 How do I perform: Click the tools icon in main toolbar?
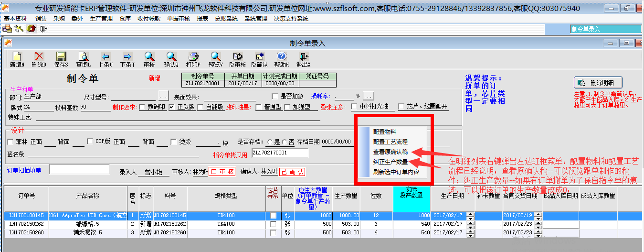19,29
